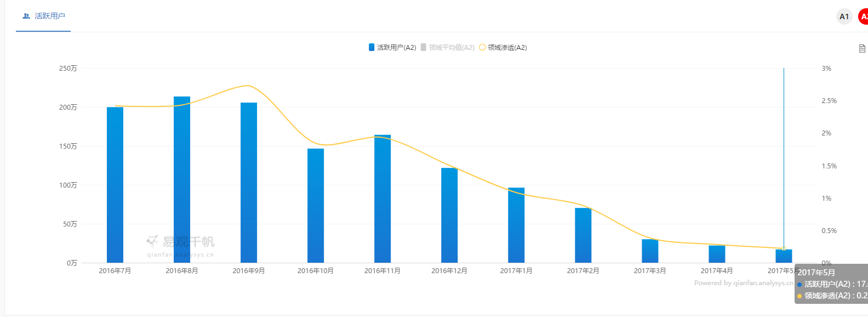Click the users icon beside 活跃用户

click(26, 16)
